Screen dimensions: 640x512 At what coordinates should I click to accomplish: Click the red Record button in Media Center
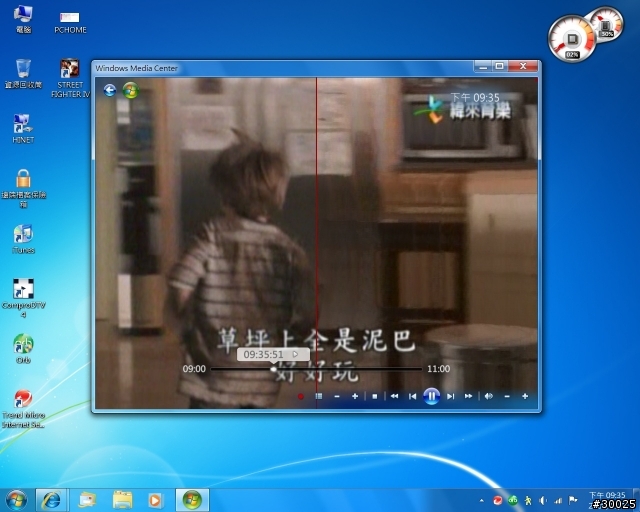(301, 396)
